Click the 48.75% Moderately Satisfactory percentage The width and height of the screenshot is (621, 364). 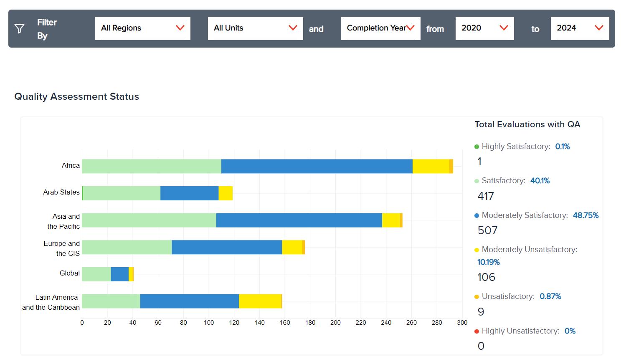pyautogui.click(x=586, y=215)
